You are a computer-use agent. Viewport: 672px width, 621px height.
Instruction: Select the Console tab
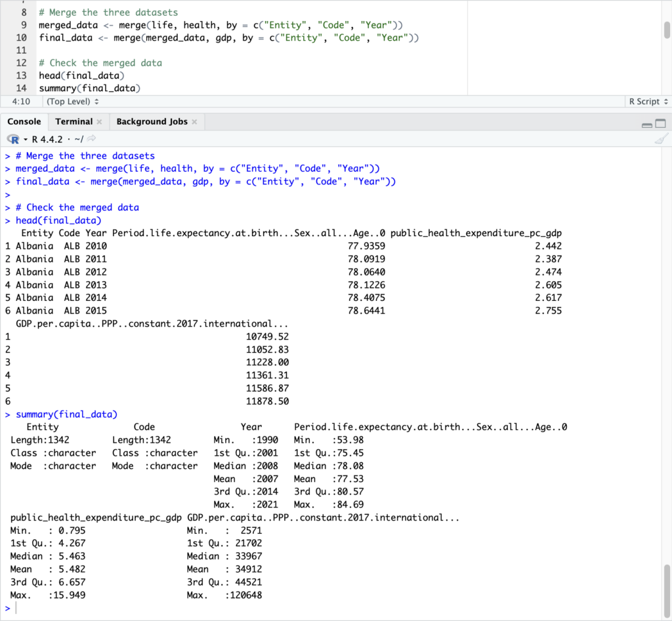[24, 121]
